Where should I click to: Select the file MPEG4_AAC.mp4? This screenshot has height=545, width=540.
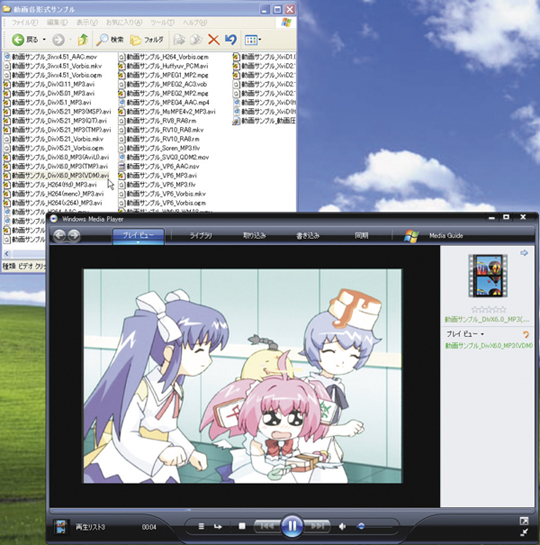164,102
